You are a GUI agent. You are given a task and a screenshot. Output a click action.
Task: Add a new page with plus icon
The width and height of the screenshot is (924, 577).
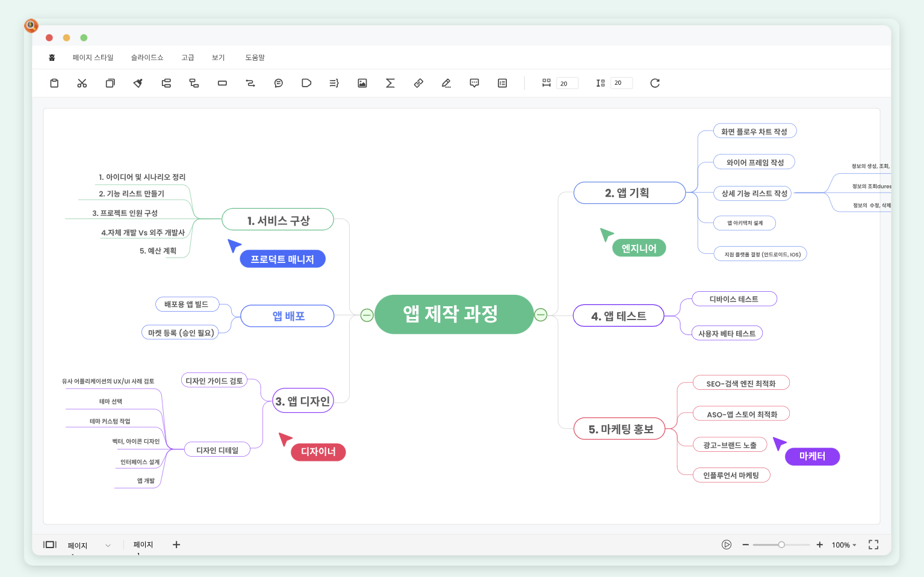pos(176,545)
